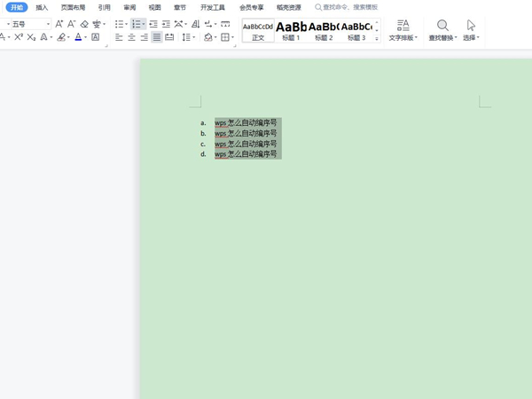The image size is (532, 399).
Task: Open the 视图 tab
Action: 154,7
